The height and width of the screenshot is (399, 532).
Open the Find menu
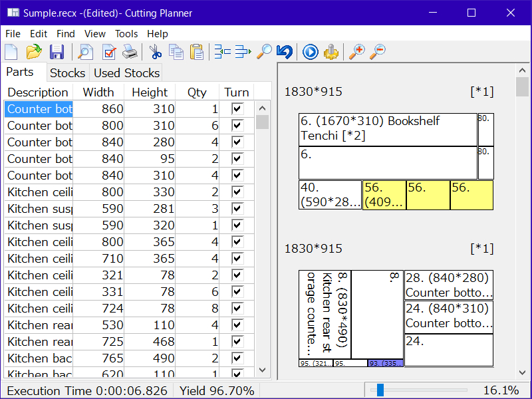tap(66, 33)
